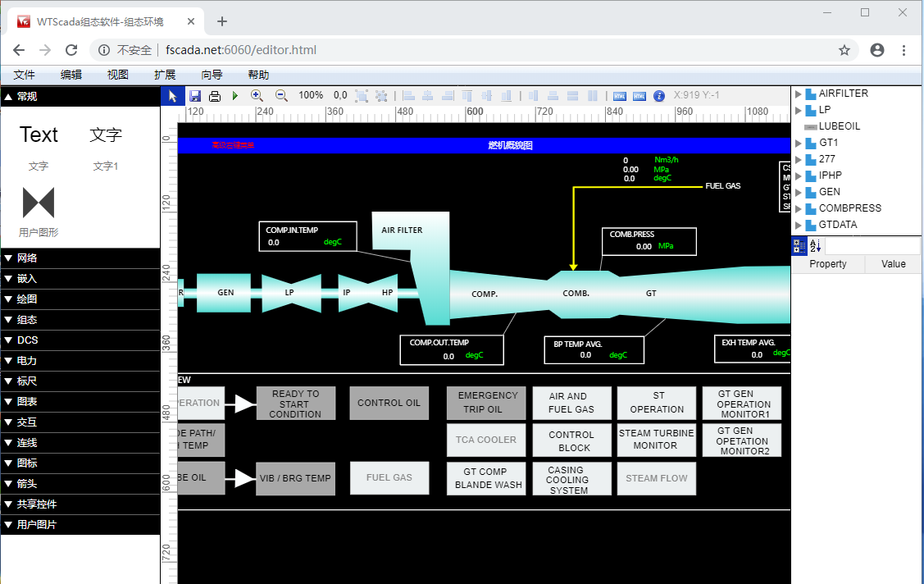Click the align horizontal center icon
This screenshot has width=924, height=584.
[x=428, y=95]
